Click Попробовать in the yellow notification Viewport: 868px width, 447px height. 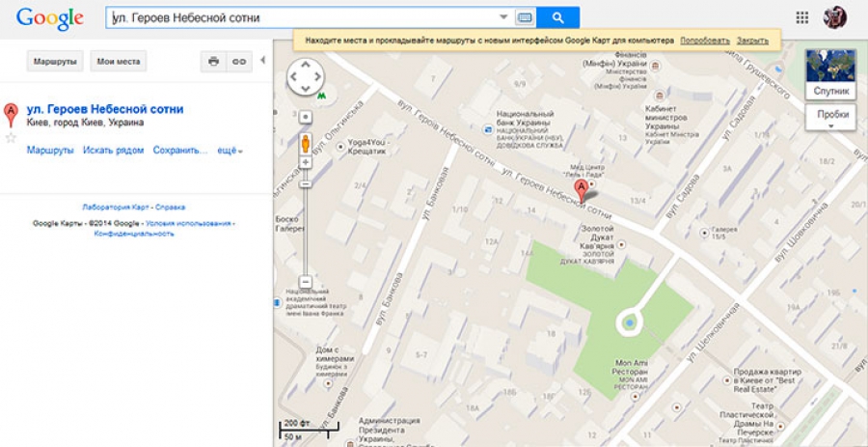click(x=705, y=41)
